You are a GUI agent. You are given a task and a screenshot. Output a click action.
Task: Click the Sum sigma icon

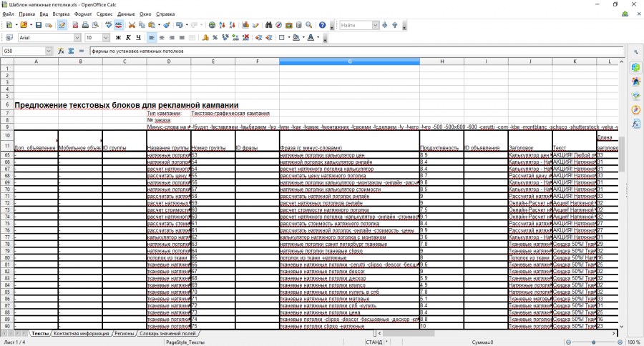pos(71,51)
